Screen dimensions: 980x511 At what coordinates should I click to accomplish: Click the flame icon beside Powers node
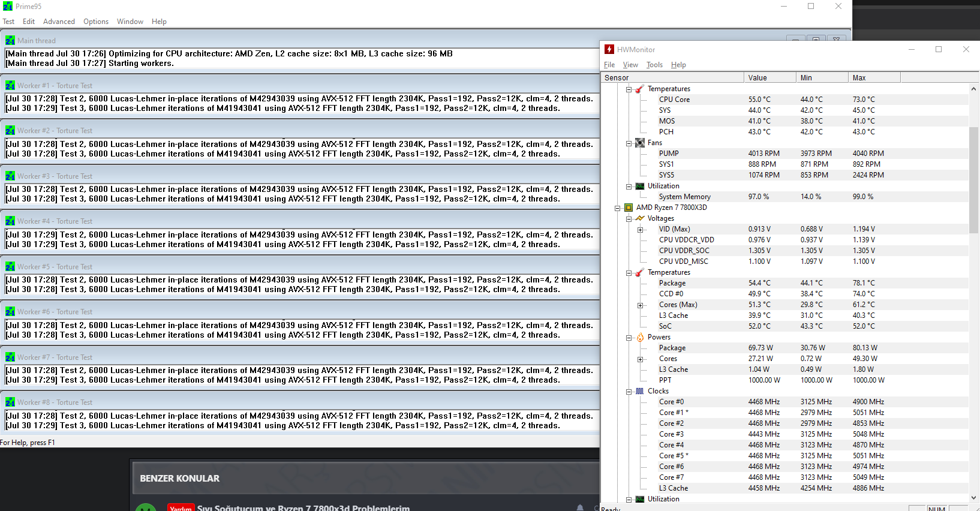pos(640,337)
